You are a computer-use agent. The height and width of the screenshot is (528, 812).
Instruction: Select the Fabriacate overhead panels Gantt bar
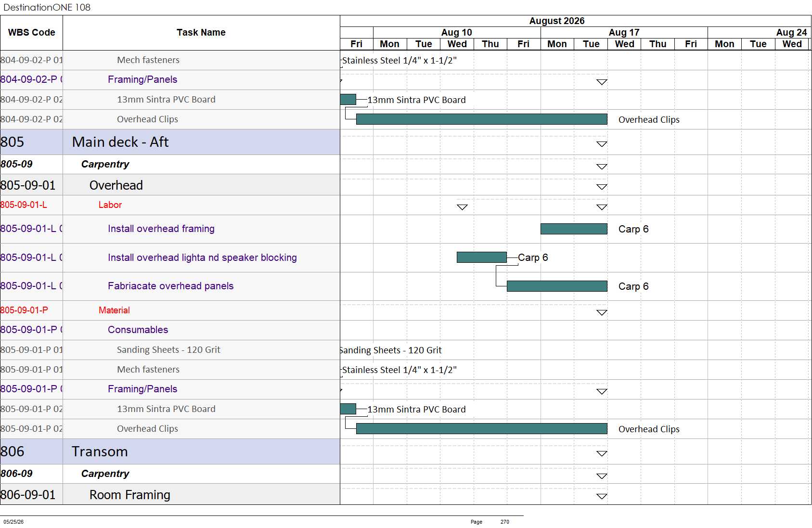click(557, 286)
